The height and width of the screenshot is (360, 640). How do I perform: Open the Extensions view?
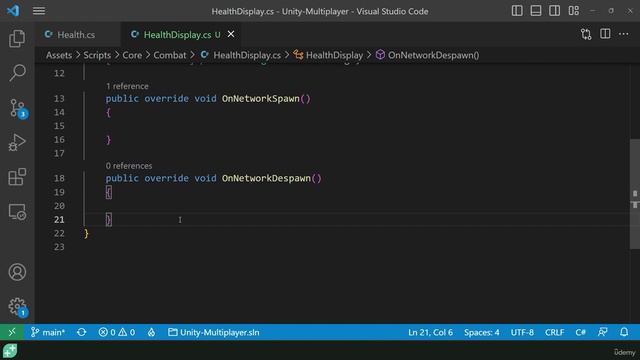tap(17, 177)
